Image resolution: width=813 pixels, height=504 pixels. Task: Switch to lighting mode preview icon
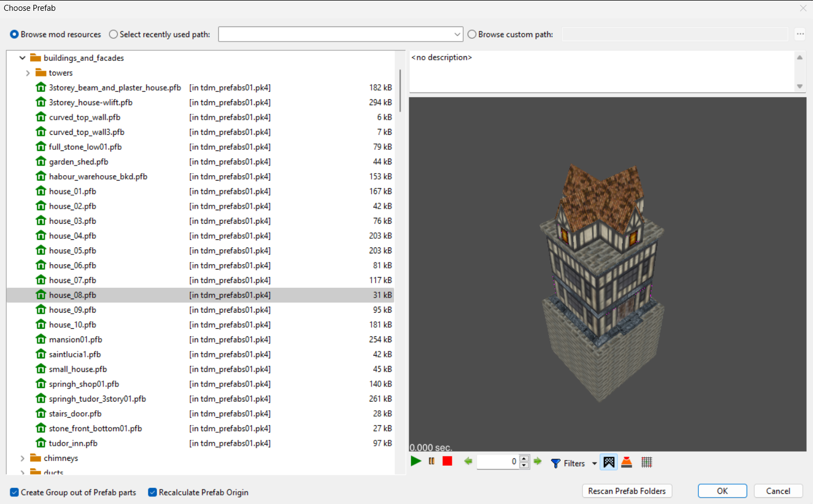click(x=626, y=462)
